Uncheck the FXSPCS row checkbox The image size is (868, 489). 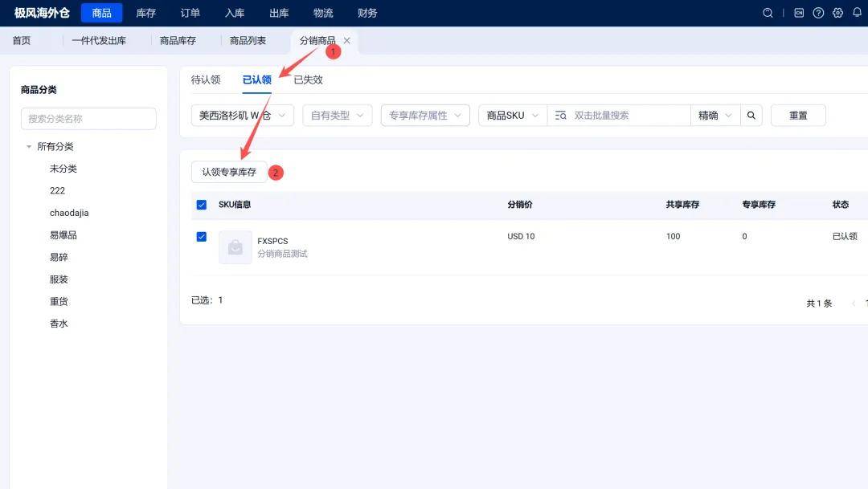pos(202,237)
